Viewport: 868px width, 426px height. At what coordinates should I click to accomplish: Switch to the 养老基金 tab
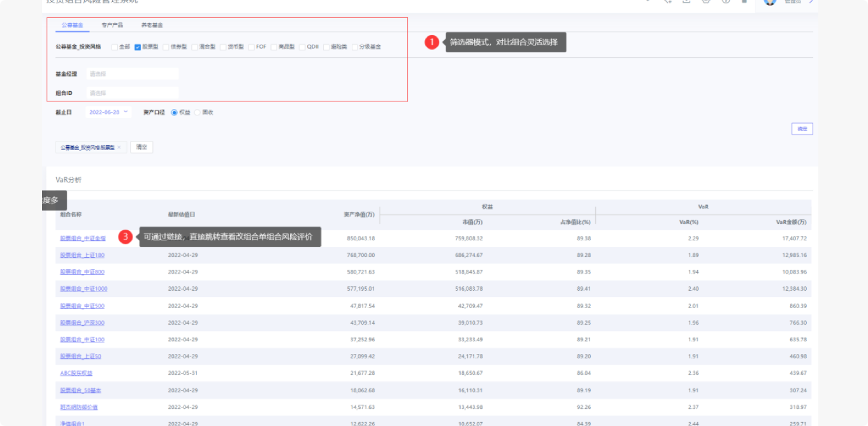pos(152,26)
